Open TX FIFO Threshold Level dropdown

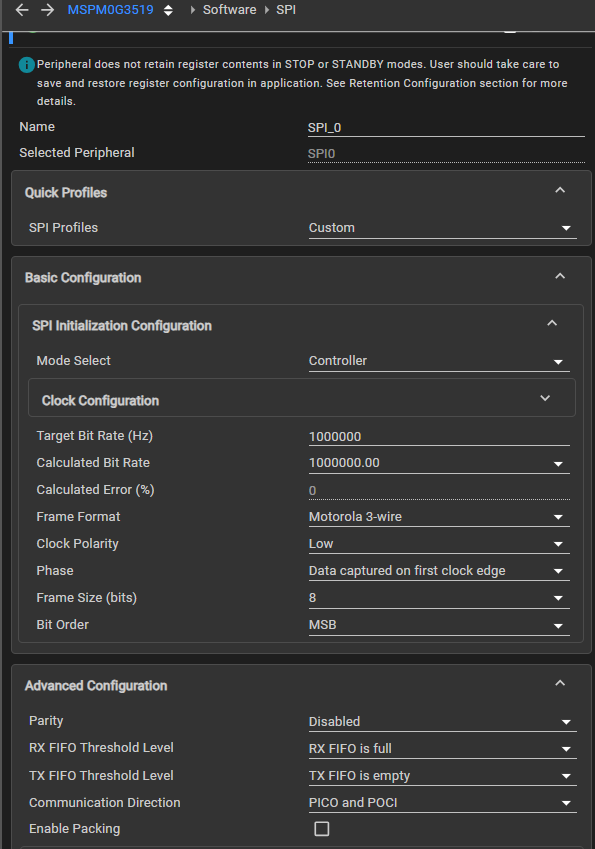tap(442, 776)
